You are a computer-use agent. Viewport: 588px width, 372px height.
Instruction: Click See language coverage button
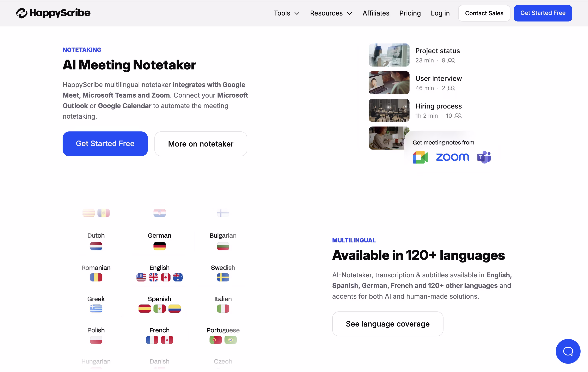tap(387, 324)
